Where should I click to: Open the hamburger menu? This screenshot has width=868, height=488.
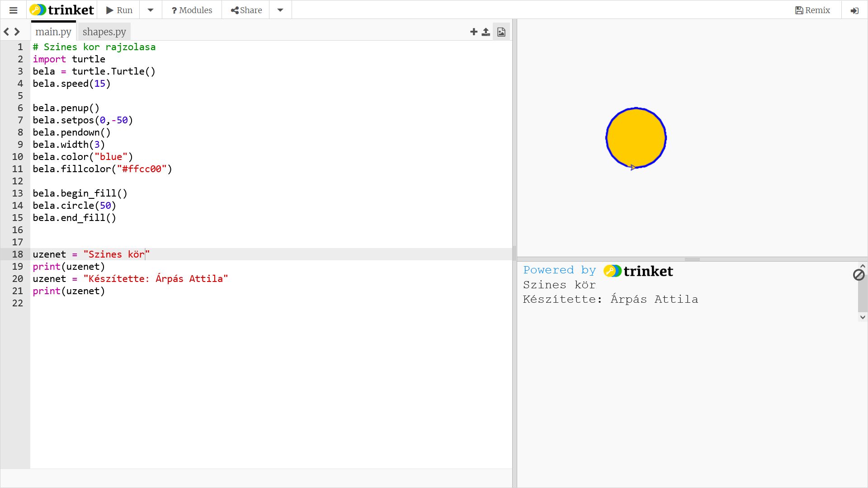13,10
